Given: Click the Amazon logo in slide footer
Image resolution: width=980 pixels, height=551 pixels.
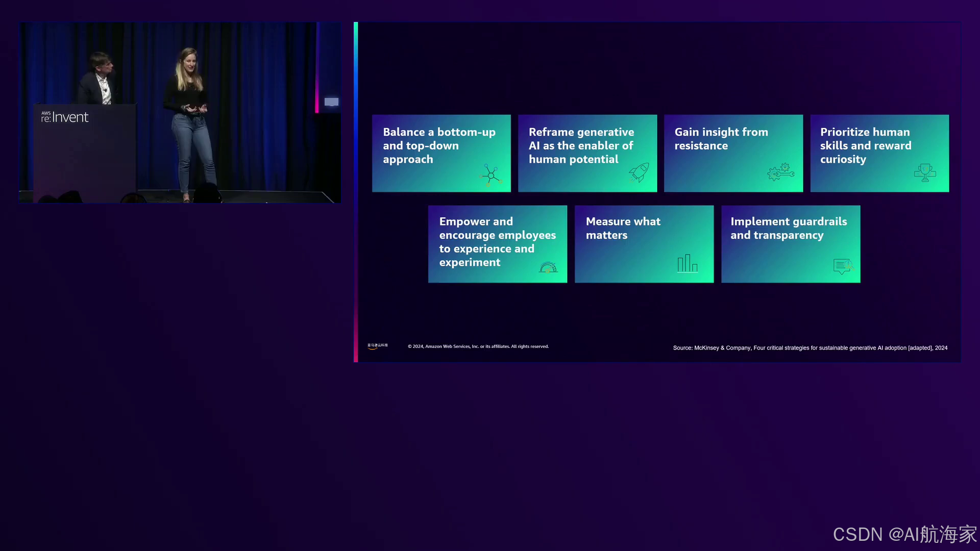Looking at the screenshot, I should tap(378, 346).
